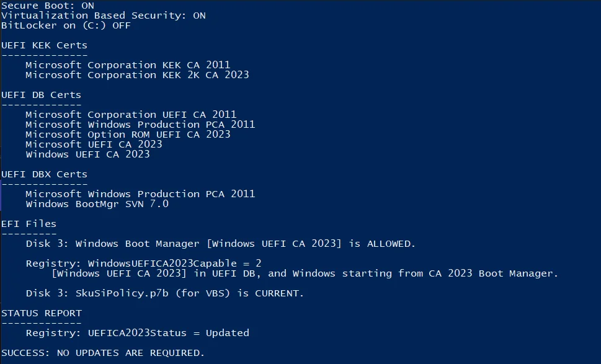Click 'Microsoft Corporation KEK 2K CA 2023' entry
This screenshot has width=601, height=364.
point(137,75)
